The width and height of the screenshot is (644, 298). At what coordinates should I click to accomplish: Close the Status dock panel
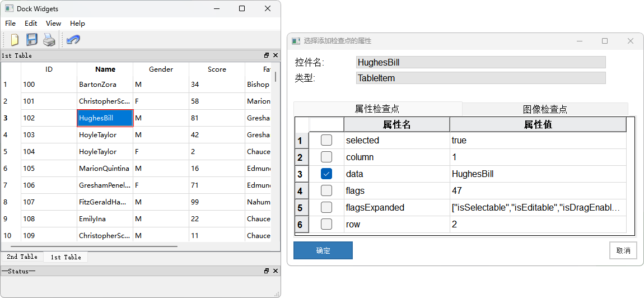coord(275,271)
